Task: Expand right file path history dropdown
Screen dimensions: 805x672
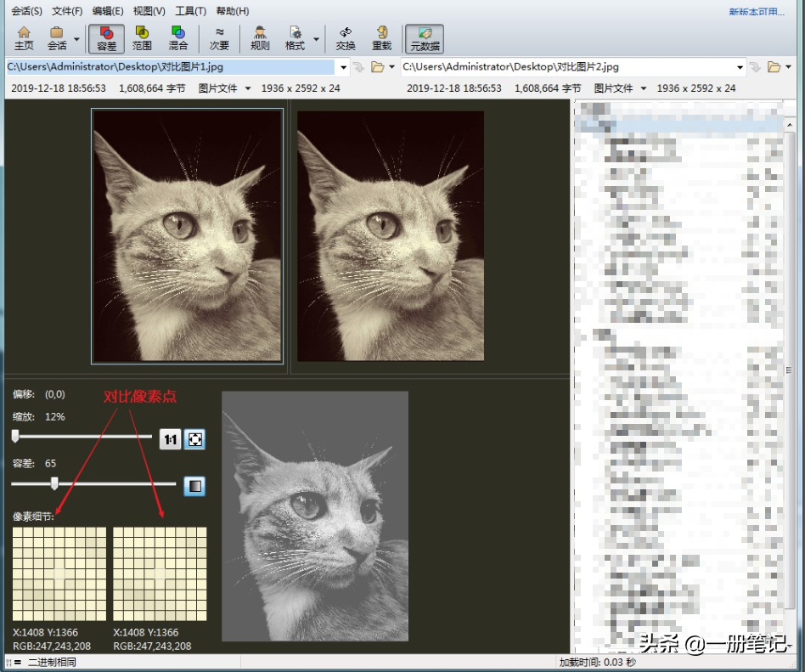Action: pos(740,67)
